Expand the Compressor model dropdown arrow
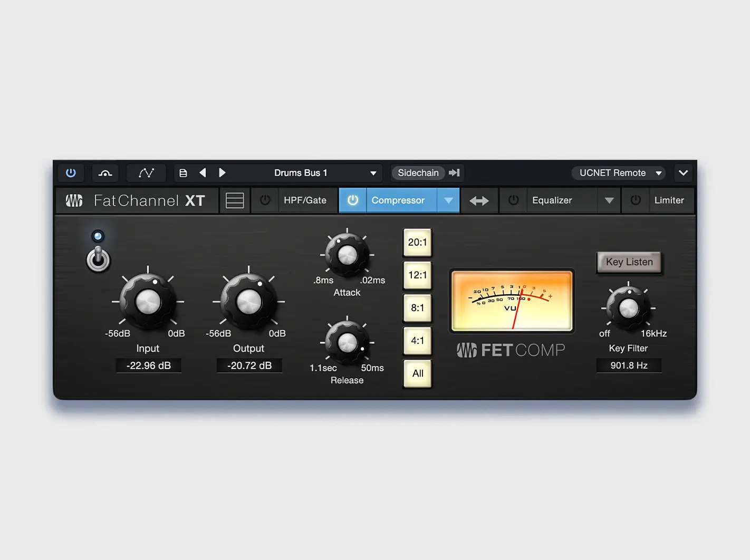The height and width of the screenshot is (560, 750). (448, 200)
